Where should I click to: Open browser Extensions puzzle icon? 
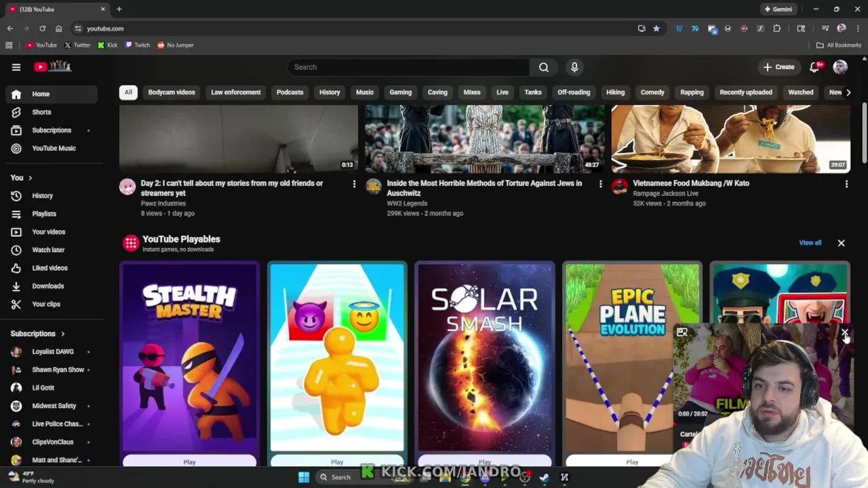tap(777, 28)
